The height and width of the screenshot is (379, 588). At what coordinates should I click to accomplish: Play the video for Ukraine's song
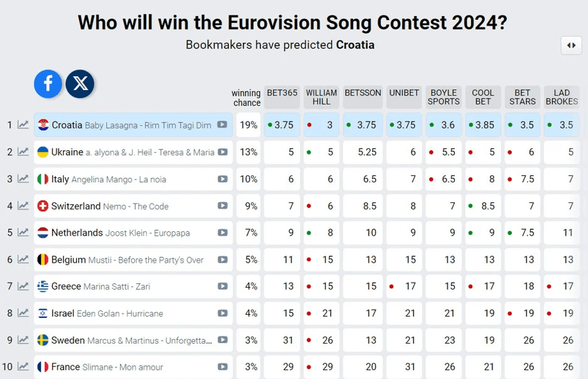coord(223,152)
